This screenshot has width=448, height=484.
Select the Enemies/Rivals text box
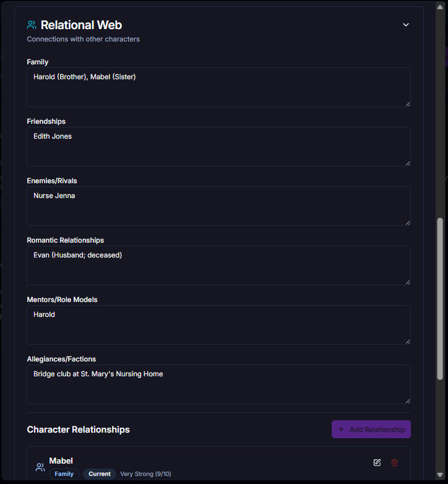(x=218, y=206)
